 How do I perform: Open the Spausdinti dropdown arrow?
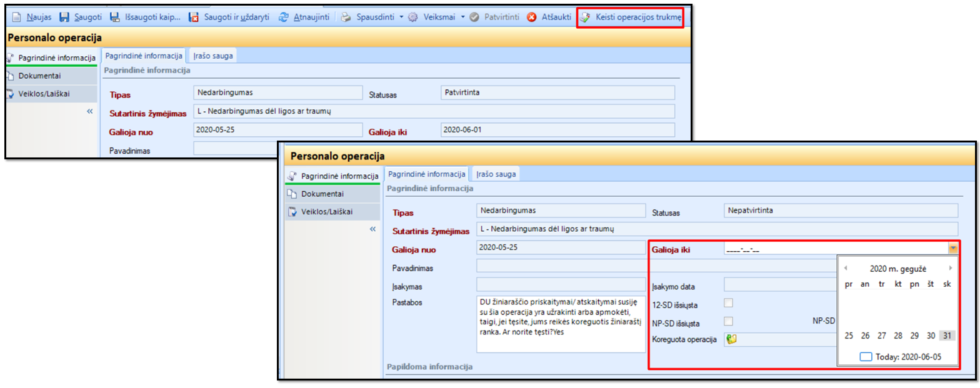point(401,17)
